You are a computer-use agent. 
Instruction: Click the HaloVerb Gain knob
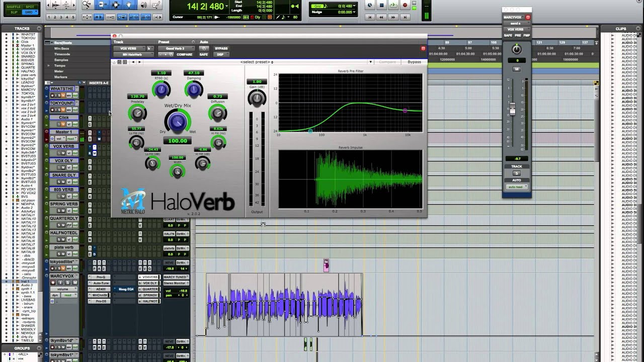pyautogui.click(x=257, y=98)
